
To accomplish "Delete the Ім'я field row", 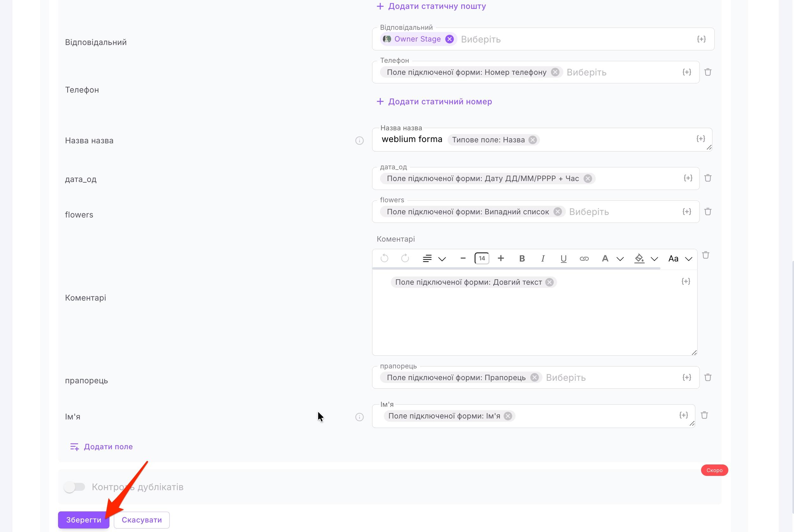I will point(704,415).
